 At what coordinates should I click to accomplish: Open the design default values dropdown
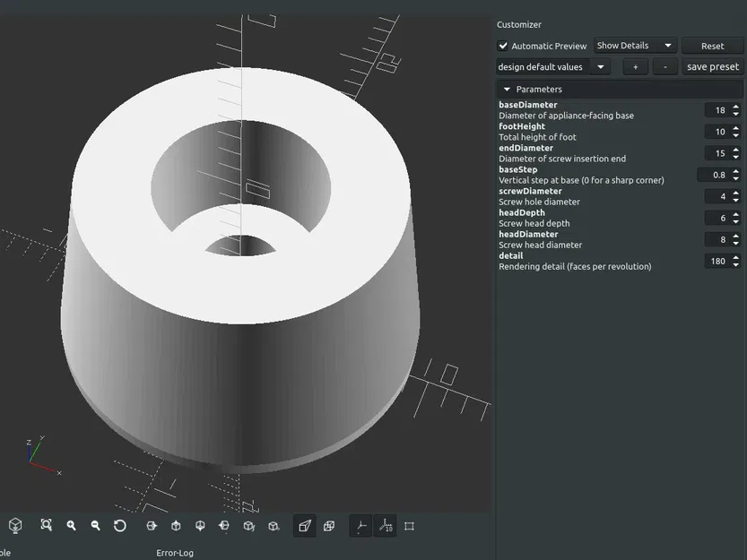pos(551,66)
